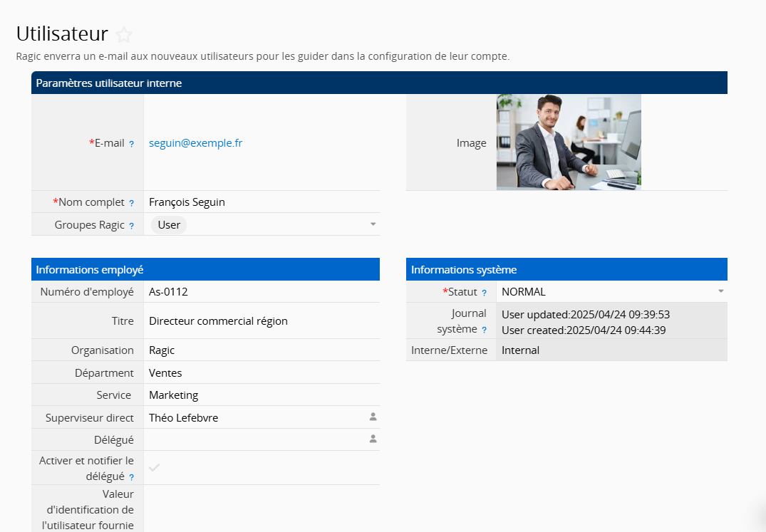Click the Titre field Directeur commercial région

coord(218,320)
